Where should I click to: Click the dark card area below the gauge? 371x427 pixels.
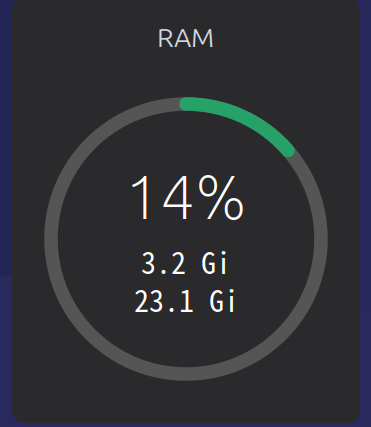tap(186, 402)
